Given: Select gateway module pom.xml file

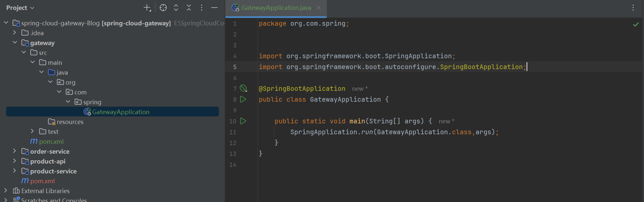Looking at the screenshot, I should (x=112, y=141).
